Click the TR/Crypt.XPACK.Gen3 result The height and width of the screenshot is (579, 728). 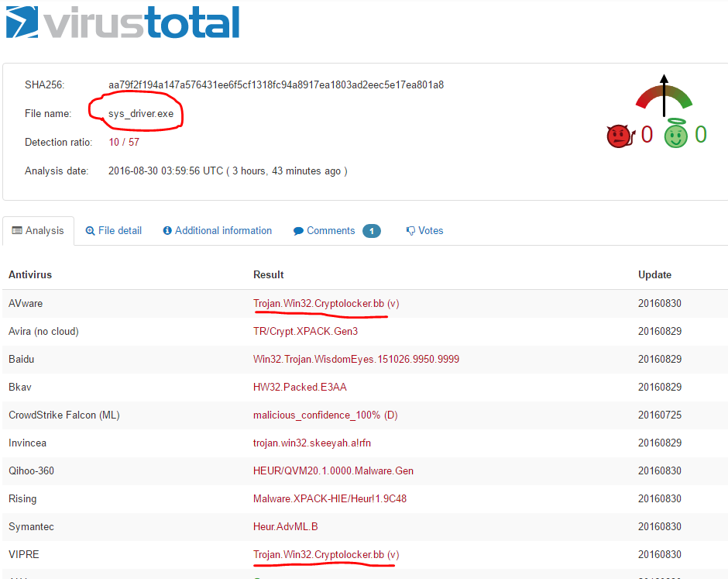pyautogui.click(x=305, y=331)
